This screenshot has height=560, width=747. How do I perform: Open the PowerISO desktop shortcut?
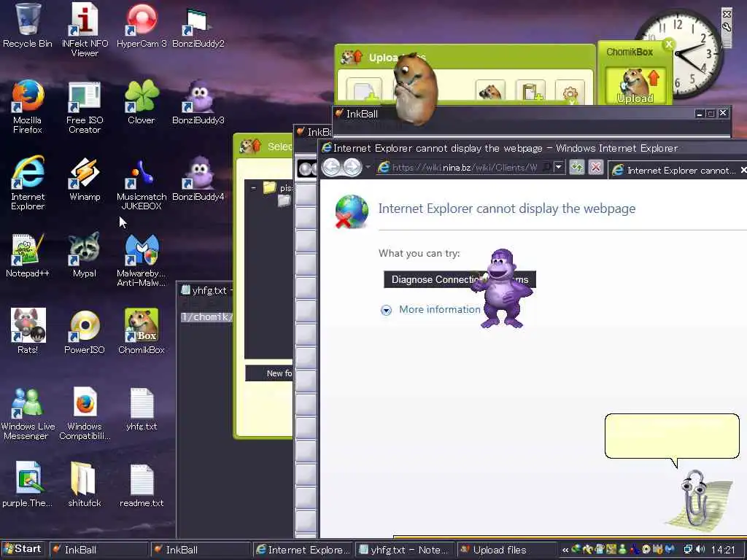click(x=85, y=332)
